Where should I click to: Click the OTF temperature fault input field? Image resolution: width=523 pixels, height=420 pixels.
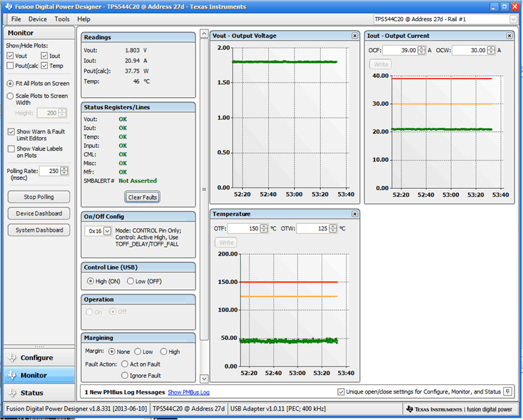tap(244, 228)
